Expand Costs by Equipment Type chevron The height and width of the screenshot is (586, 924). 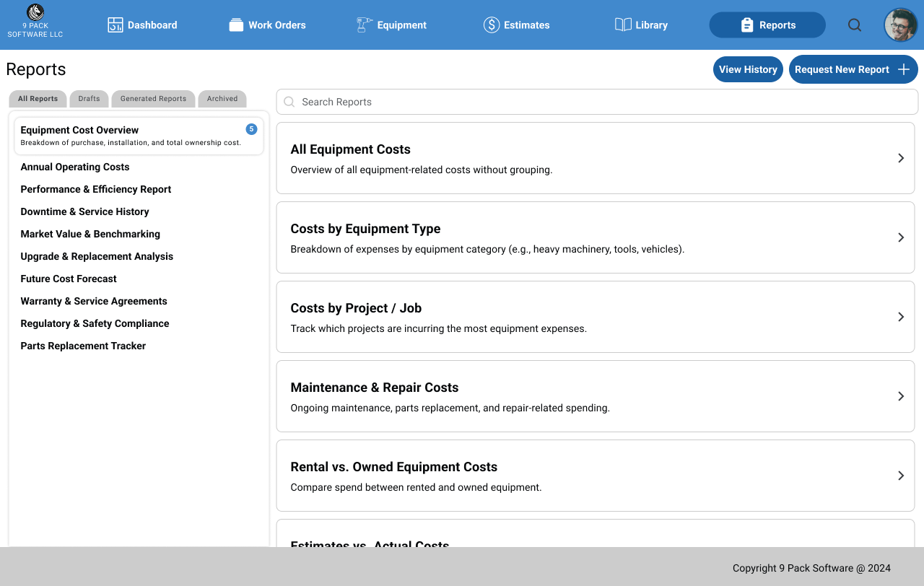click(x=901, y=237)
